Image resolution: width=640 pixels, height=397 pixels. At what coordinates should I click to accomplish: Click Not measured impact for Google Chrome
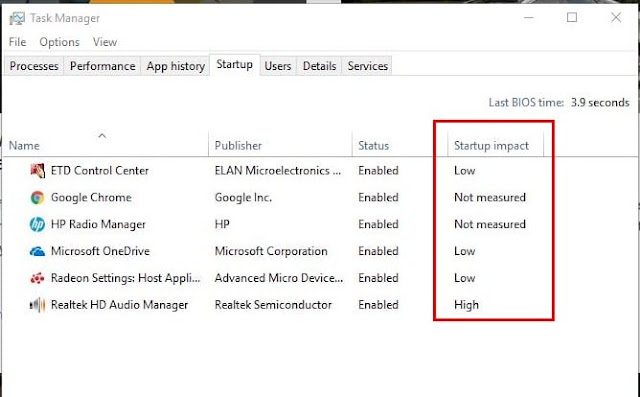490,197
